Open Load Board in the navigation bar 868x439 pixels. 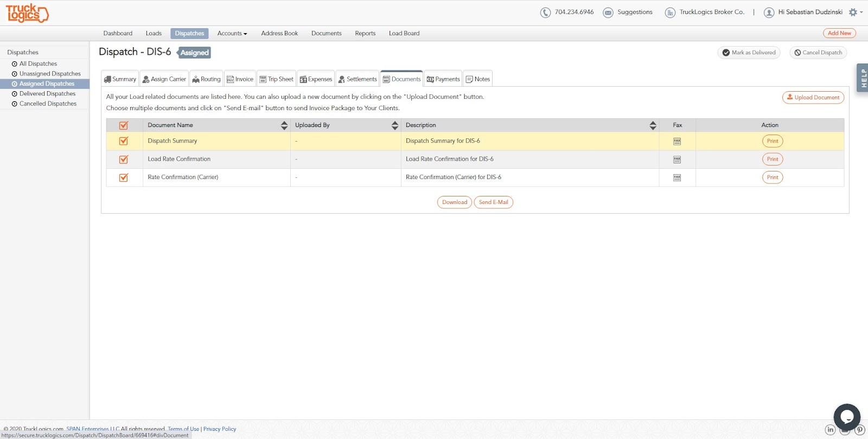pyautogui.click(x=404, y=34)
